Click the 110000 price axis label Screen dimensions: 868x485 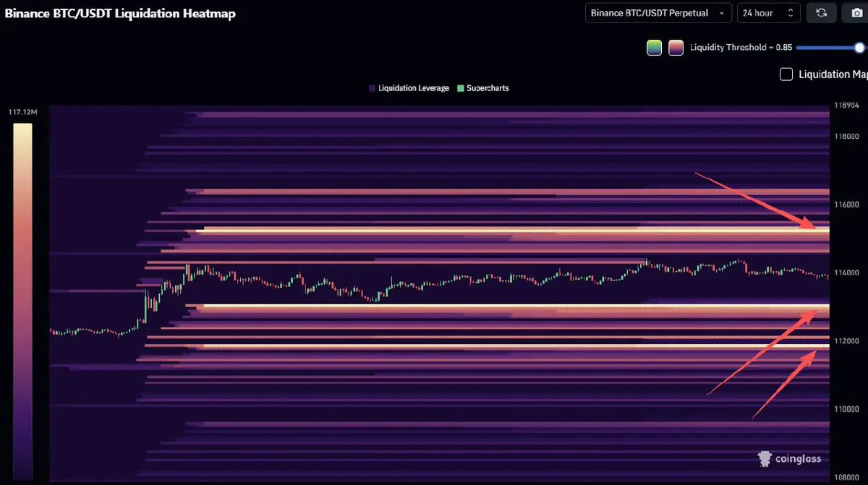coord(846,409)
